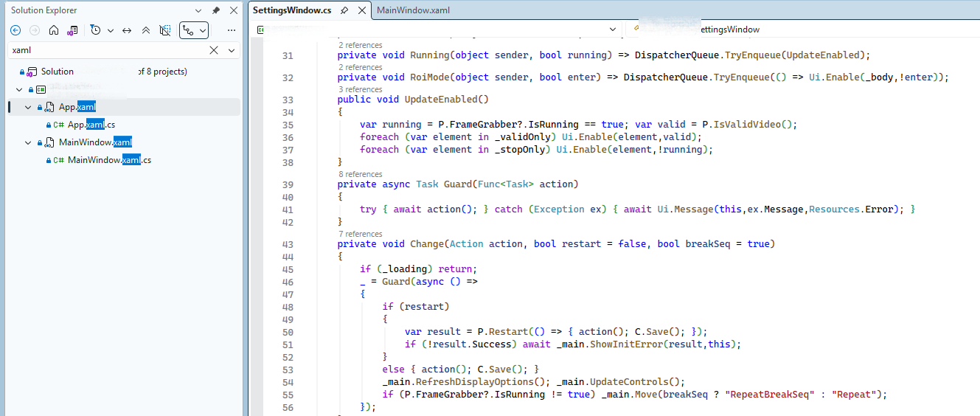Collapse the App.xaml node

[28, 107]
